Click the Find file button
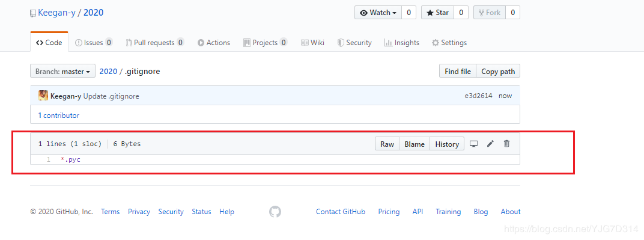This screenshot has width=644, height=240. (458, 71)
